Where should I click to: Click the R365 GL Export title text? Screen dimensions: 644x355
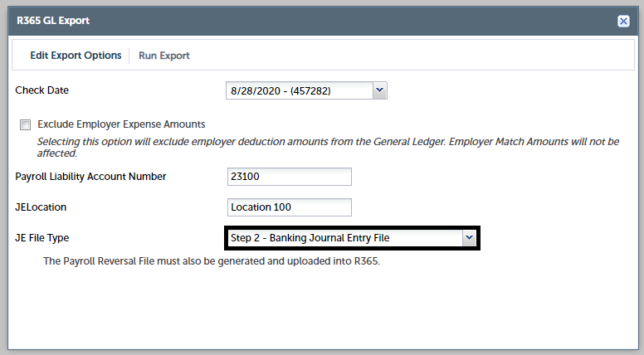tap(53, 21)
